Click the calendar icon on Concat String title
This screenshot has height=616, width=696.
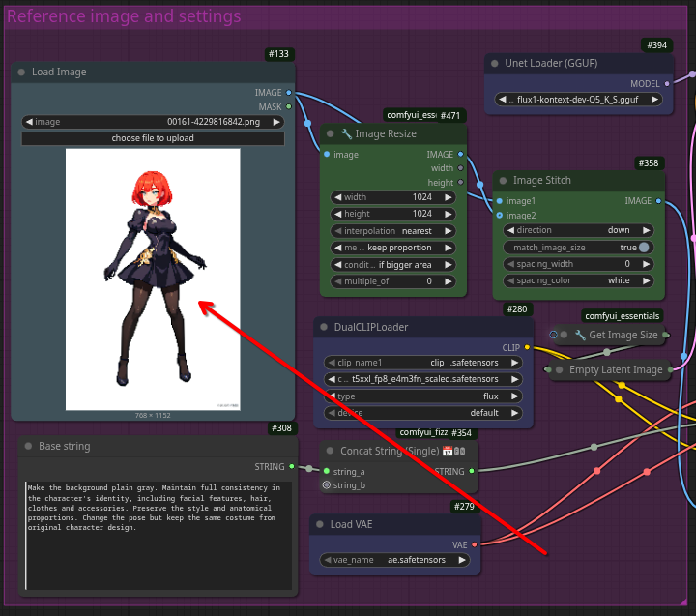tap(448, 452)
